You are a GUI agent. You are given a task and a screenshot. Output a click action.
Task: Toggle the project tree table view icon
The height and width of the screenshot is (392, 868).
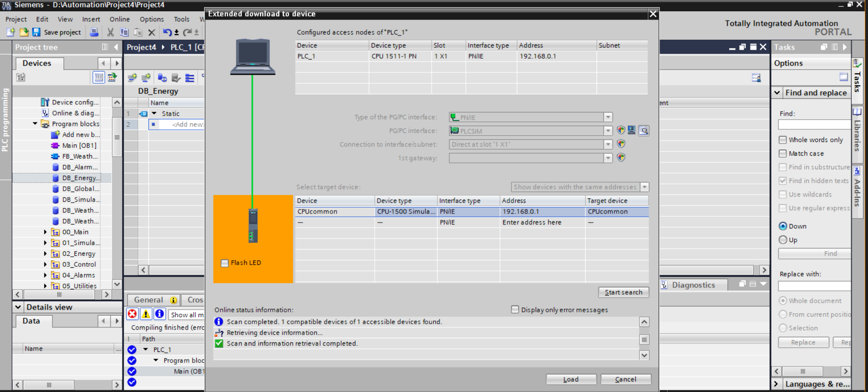point(98,77)
